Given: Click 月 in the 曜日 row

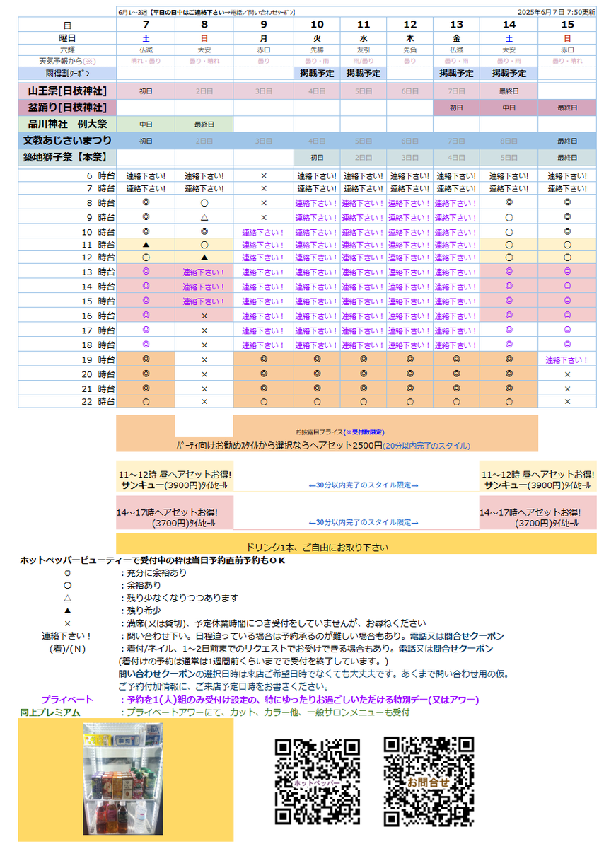Looking at the screenshot, I should click(x=263, y=37).
